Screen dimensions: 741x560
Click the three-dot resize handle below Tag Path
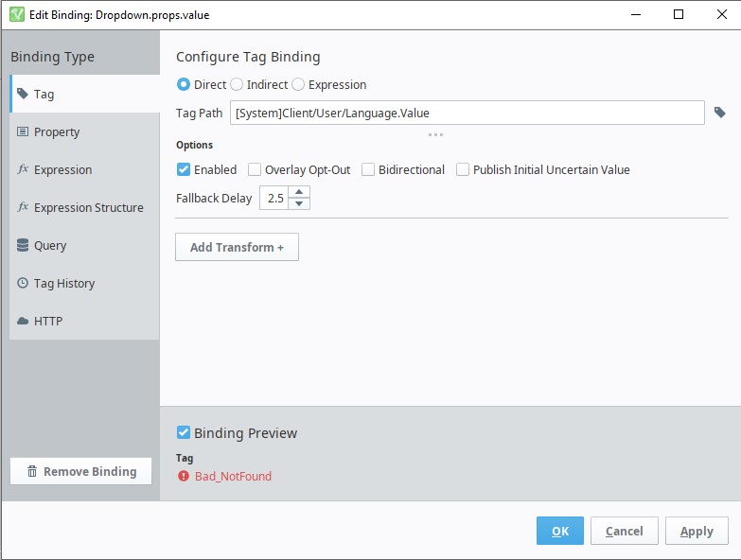click(x=435, y=134)
